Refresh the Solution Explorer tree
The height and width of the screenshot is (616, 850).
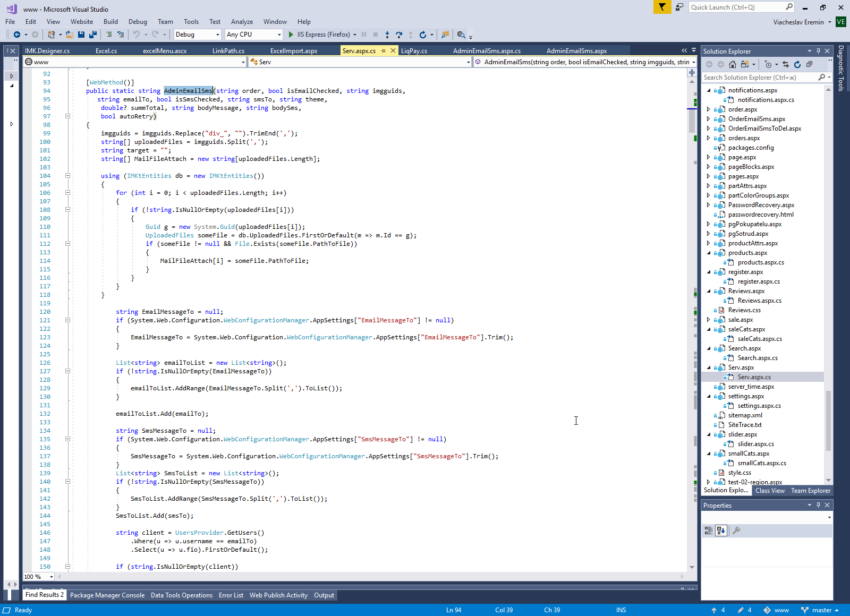point(797,64)
